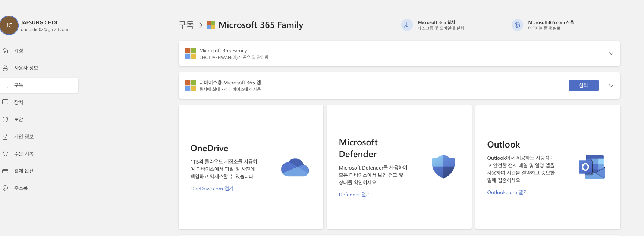This screenshot has height=236, width=644.
Task: Open 개인 정보 in the sidebar
Action: click(39, 137)
